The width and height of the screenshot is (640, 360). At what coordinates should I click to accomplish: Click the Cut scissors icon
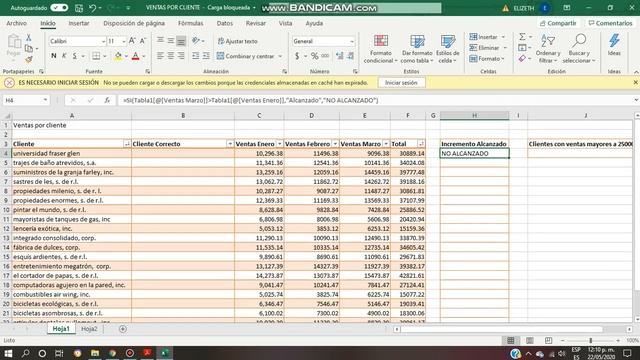[x=29, y=38]
